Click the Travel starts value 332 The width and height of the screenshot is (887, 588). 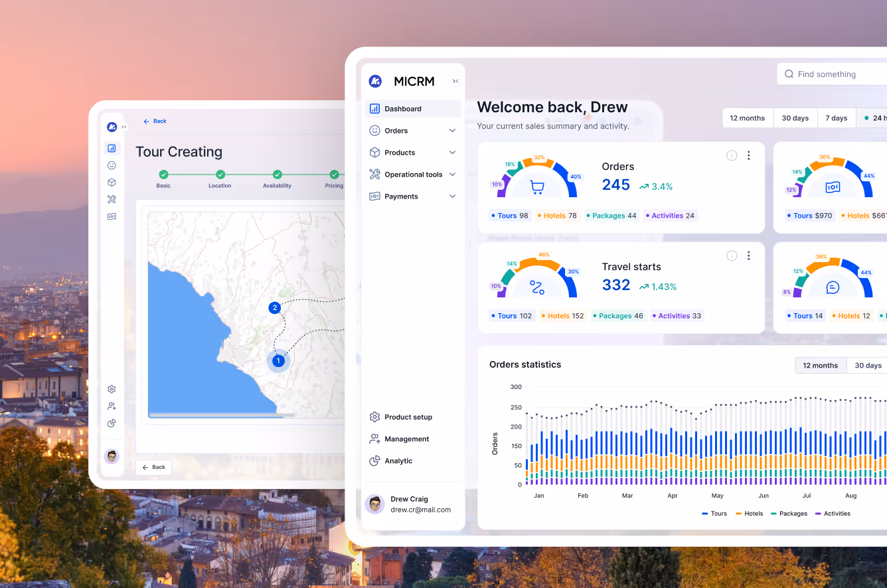(x=616, y=285)
